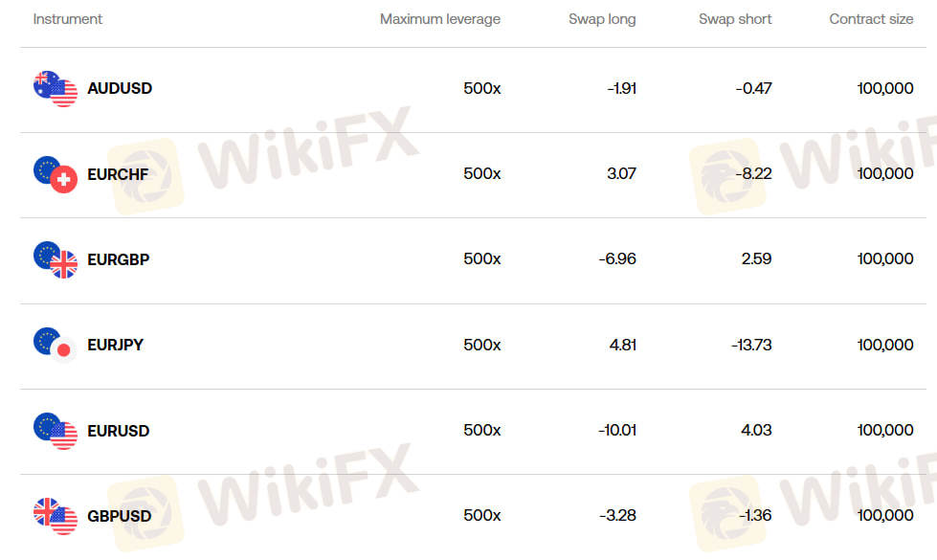Image resolution: width=937 pixels, height=560 pixels.
Task: Click EURUSD swap long value -10.01
Action: (x=617, y=431)
